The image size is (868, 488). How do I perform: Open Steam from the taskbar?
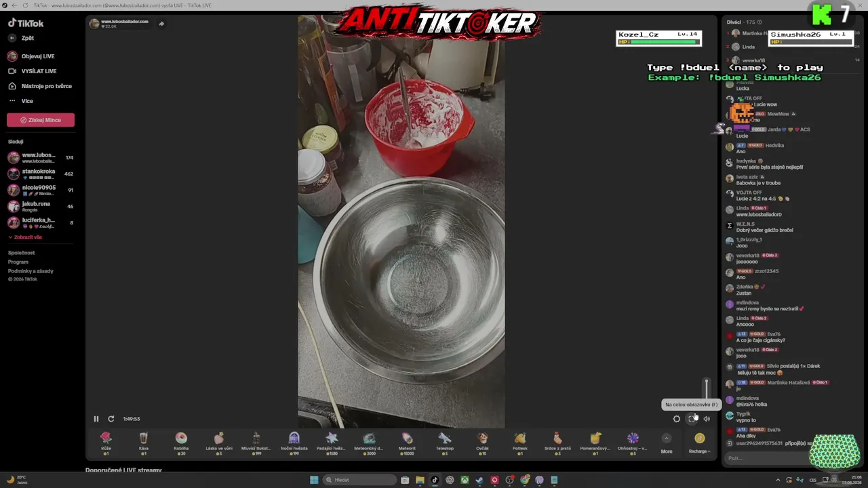479,480
